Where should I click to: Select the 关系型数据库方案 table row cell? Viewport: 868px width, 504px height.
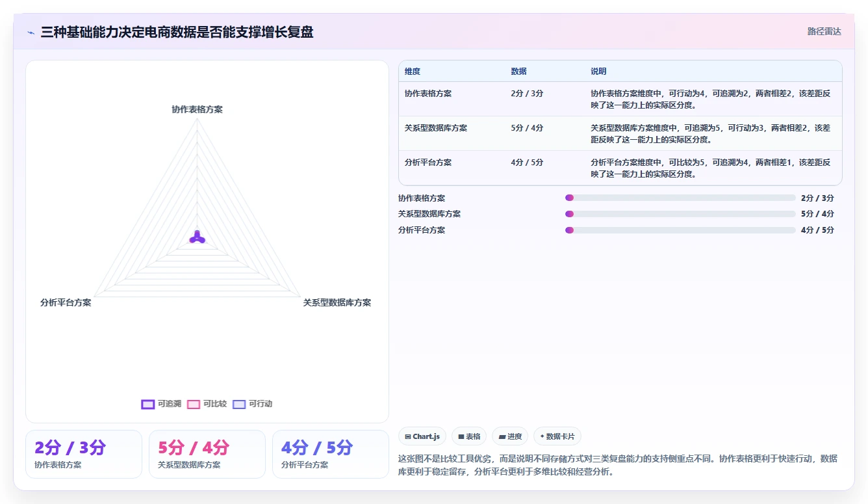pyautogui.click(x=436, y=128)
